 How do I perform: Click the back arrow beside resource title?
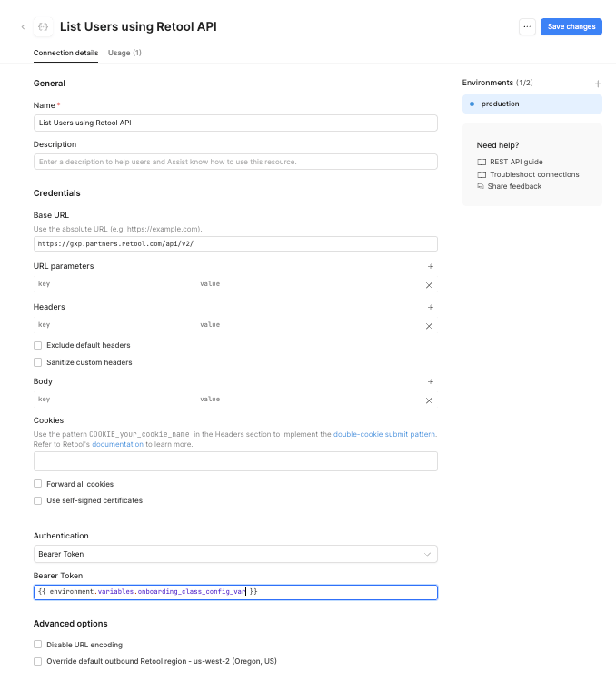(x=23, y=27)
